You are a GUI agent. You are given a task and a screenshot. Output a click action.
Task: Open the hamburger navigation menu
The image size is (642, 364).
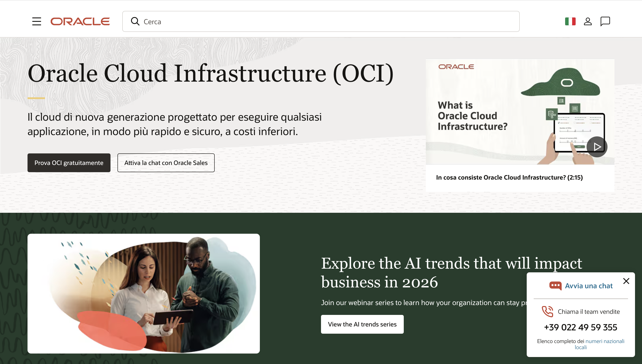36,22
